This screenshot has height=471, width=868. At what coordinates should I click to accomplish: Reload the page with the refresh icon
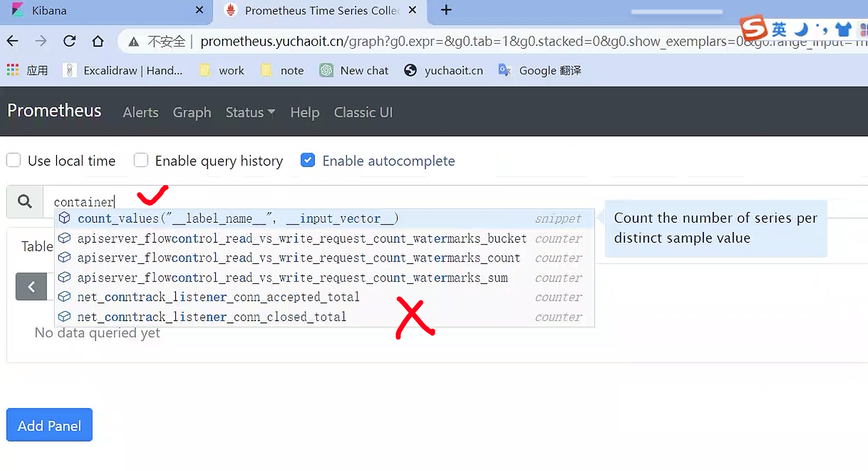[x=69, y=41]
